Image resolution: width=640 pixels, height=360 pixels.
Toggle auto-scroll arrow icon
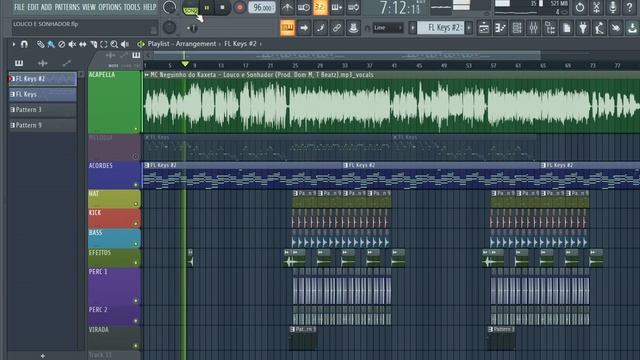click(304, 28)
